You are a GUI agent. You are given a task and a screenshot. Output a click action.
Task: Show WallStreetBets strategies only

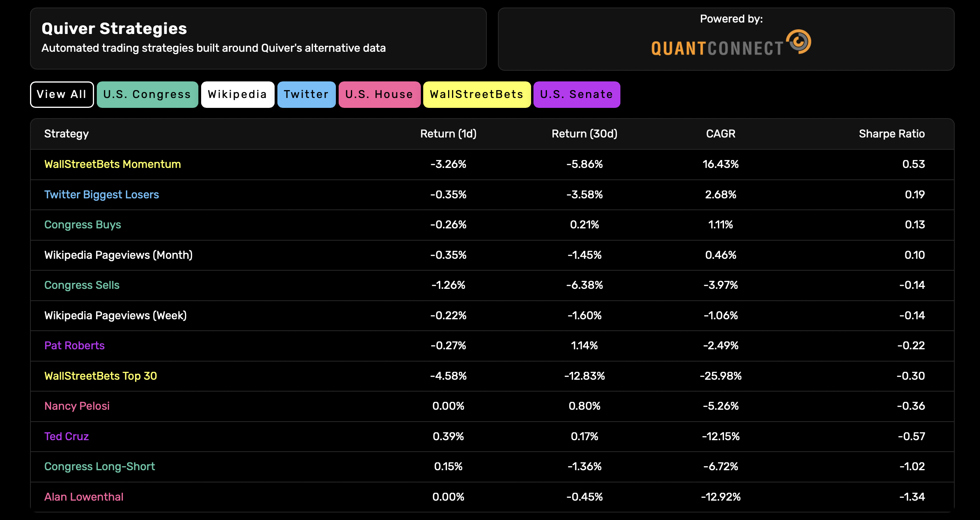(x=477, y=94)
